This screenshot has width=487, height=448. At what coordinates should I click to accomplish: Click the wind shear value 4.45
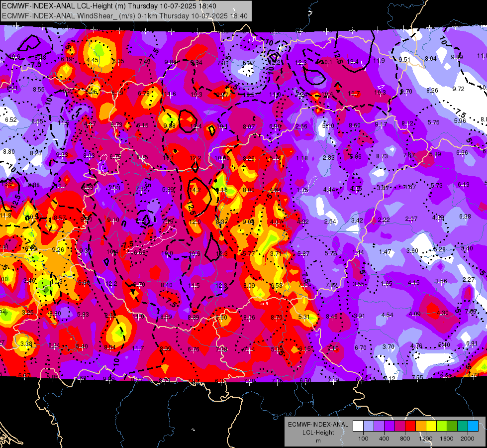tap(93, 60)
